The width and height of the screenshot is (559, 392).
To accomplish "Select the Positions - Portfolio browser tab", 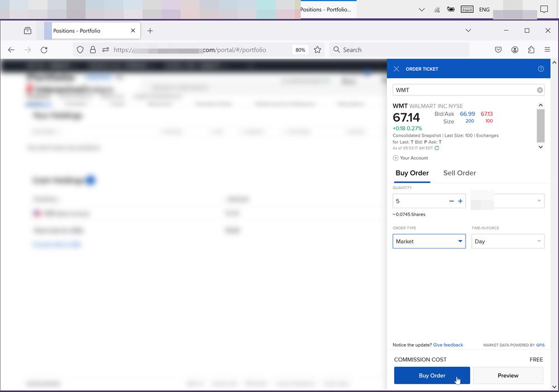I will tap(92, 31).
